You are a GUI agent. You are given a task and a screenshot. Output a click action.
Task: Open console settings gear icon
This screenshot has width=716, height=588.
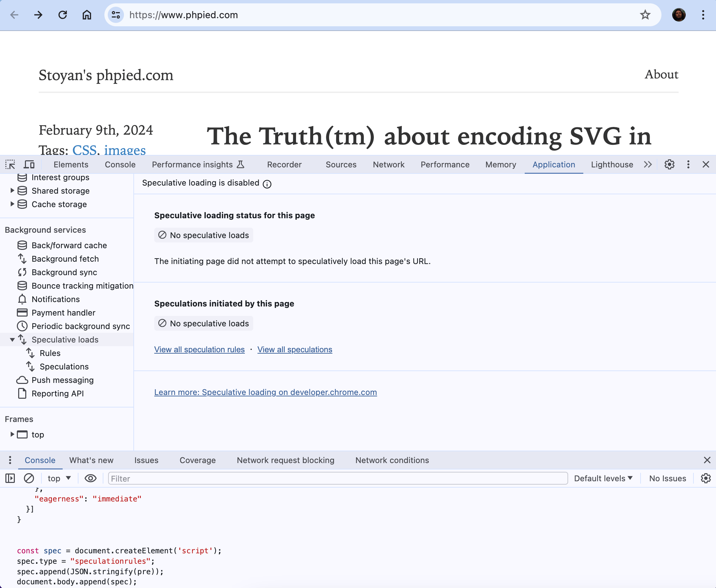point(706,478)
